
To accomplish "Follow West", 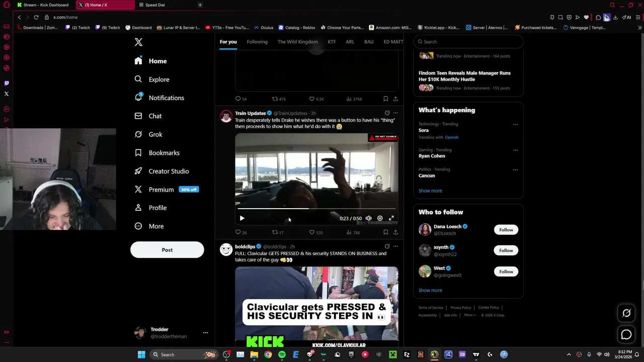I will (506, 271).
